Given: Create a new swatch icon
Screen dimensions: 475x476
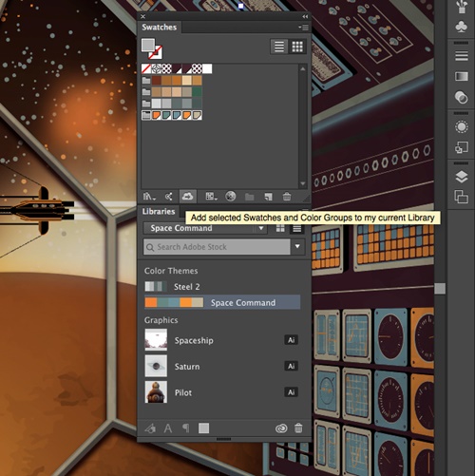Looking at the screenshot, I should (x=268, y=197).
